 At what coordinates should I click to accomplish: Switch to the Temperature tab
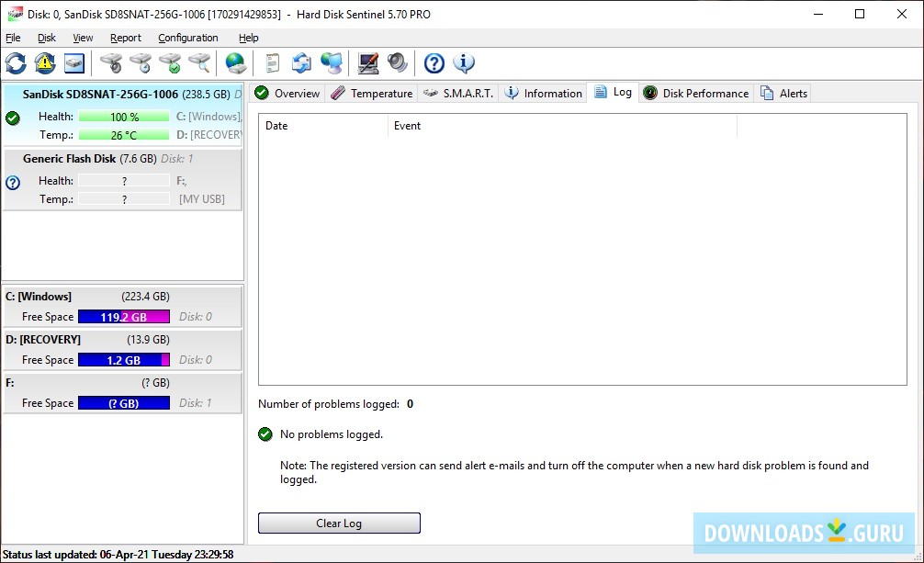(x=372, y=93)
